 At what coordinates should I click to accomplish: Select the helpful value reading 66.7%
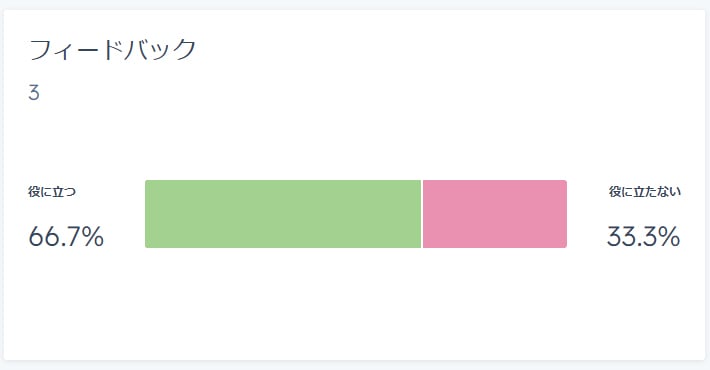66,236
